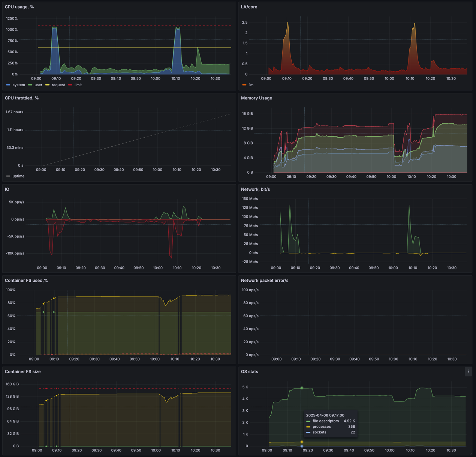Click the red color swatch beside 'limit' legend
The width and height of the screenshot is (476, 457).
point(70,85)
